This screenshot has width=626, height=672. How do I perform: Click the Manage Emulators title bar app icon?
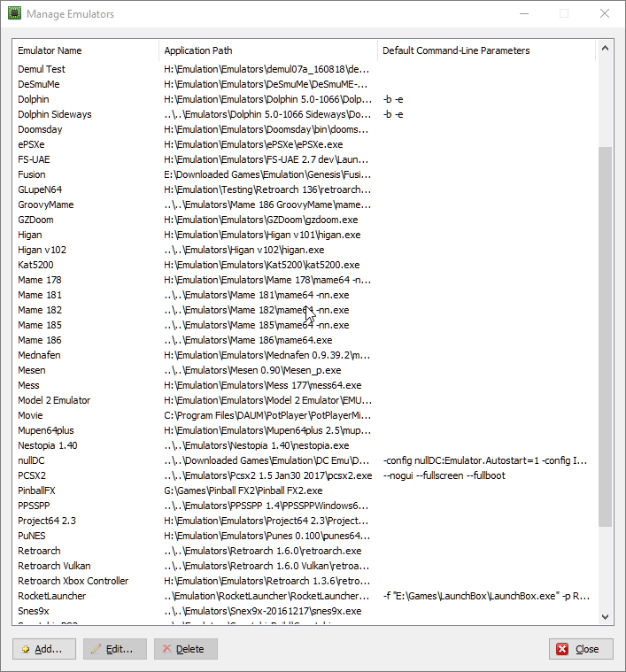pos(14,13)
